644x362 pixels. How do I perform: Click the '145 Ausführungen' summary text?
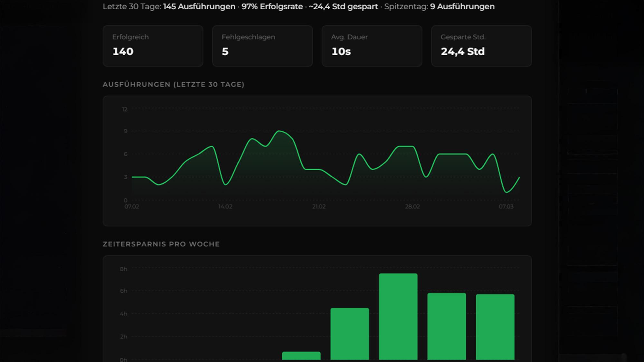199,6
